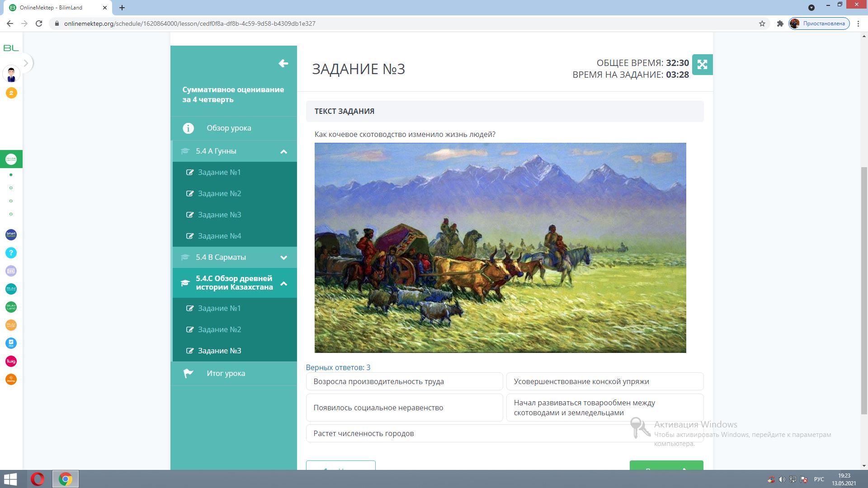Click the fullscreen expand icon
The width and height of the screenshot is (868, 488).
(702, 65)
